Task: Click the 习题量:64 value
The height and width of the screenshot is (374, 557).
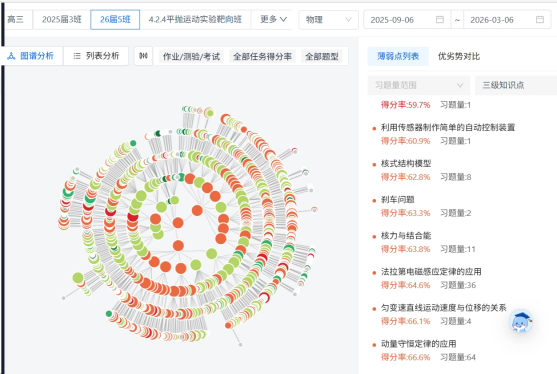Action: (458, 357)
